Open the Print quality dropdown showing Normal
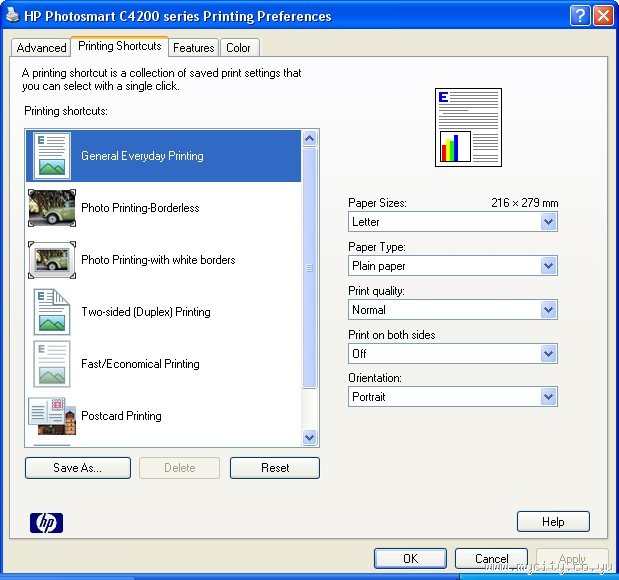 (x=453, y=310)
